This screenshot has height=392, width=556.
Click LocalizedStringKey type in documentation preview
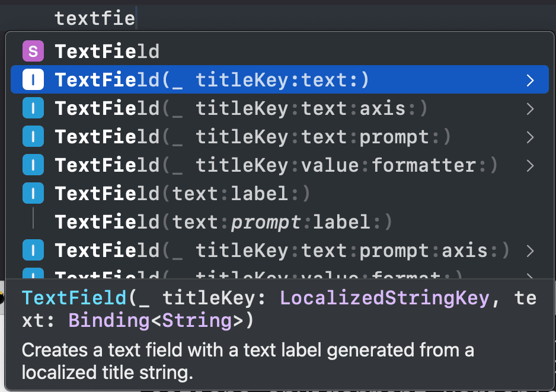[x=385, y=298]
